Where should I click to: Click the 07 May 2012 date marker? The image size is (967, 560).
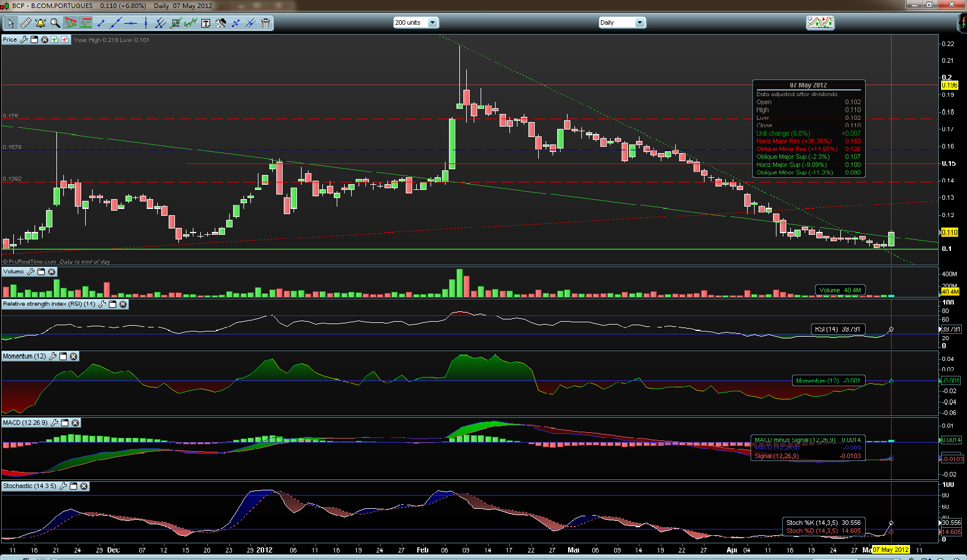[890, 550]
